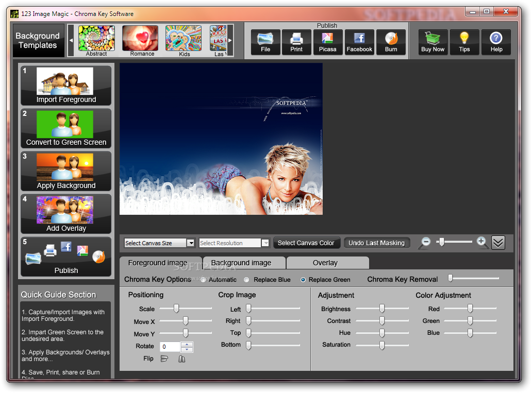Viewport: 532px width, 393px height.
Task: Click the Move Y slider
Action: [x=186, y=333]
